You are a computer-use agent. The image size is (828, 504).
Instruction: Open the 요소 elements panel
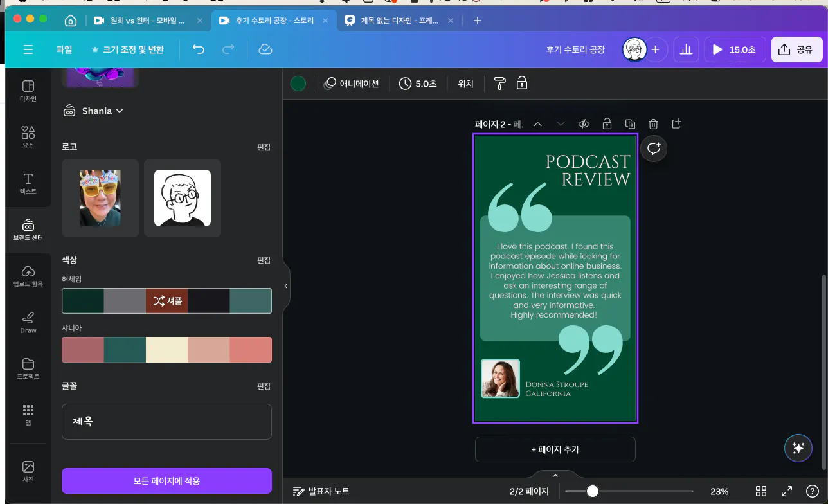tap(28, 137)
